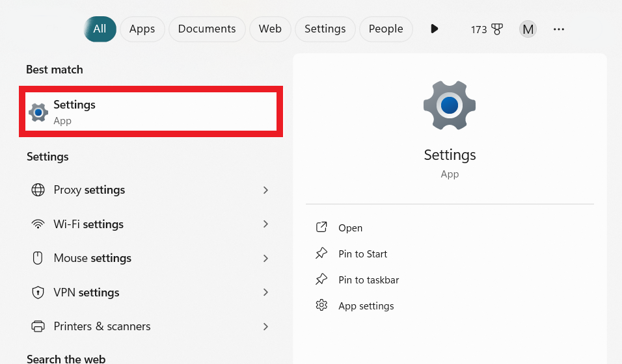Open Mouse settings result
Viewport: 622px width, 364px height.
(x=151, y=258)
